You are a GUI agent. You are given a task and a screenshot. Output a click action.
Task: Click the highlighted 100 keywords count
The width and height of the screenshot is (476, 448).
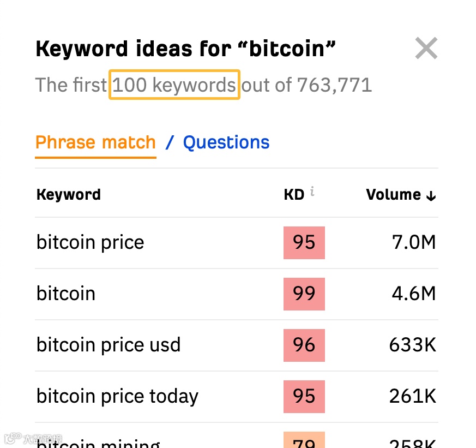[174, 85]
